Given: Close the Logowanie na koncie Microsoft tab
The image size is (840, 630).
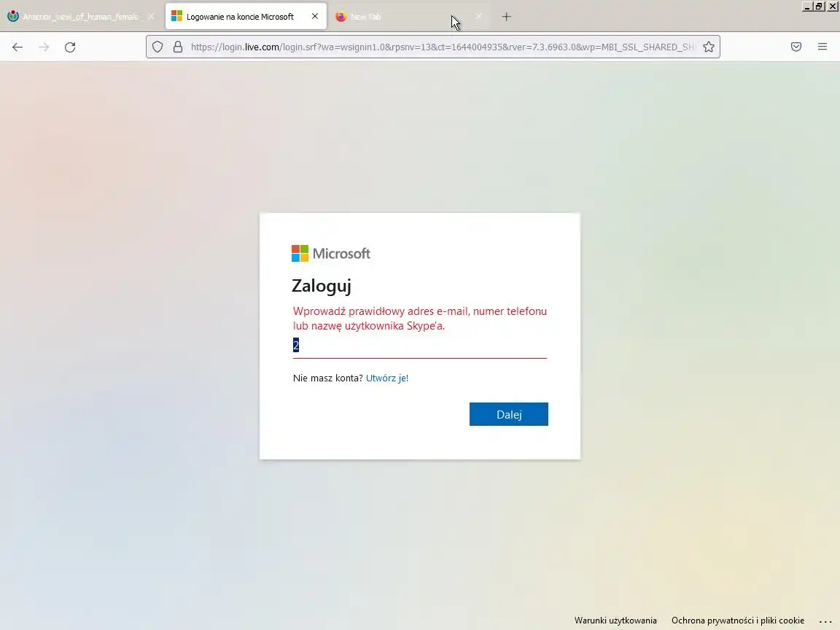Looking at the screenshot, I should (x=315, y=17).
